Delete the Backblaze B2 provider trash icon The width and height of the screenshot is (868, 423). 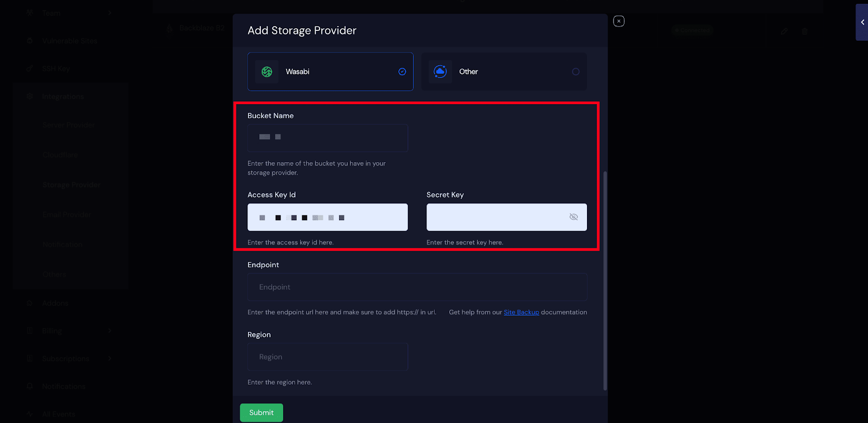click(x=805, y=31)
